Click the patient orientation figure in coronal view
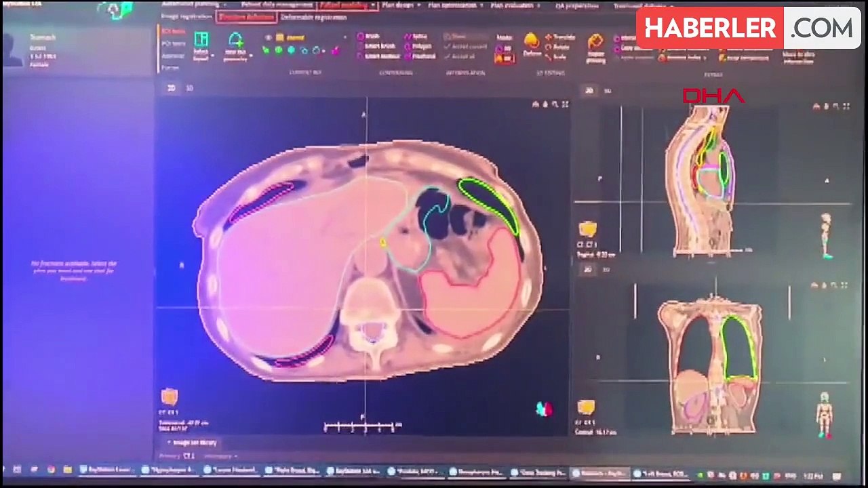 [x=824, y=415]
